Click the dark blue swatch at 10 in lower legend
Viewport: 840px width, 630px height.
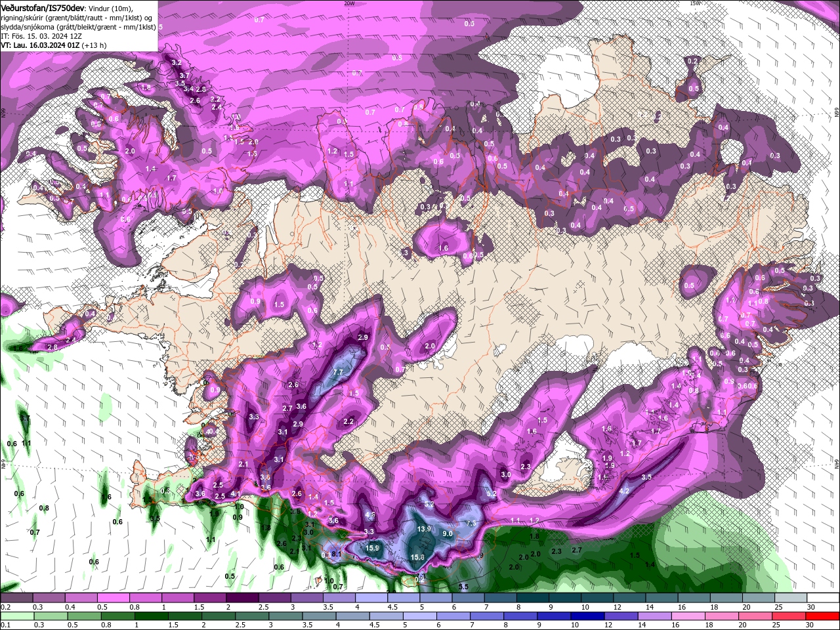[x=586, y=616]
